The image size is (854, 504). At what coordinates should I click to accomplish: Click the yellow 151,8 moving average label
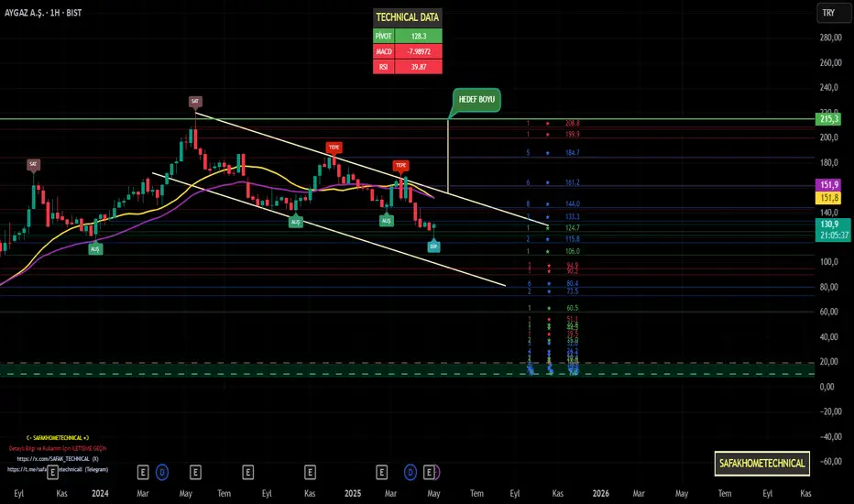pyautogui.click(x=829, y=198)
